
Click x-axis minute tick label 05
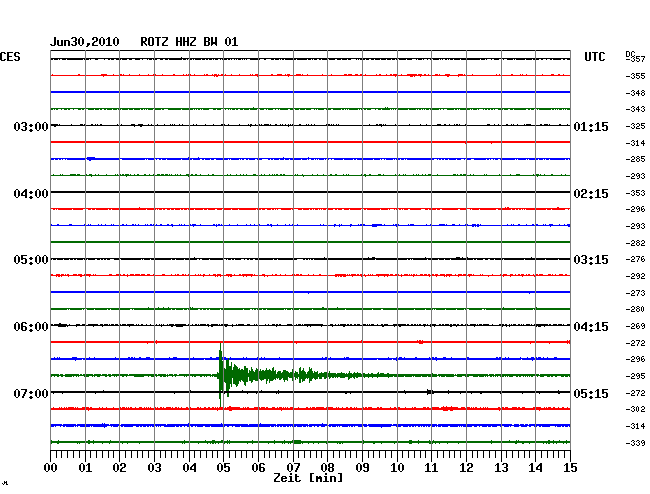(x=223, y=468)
